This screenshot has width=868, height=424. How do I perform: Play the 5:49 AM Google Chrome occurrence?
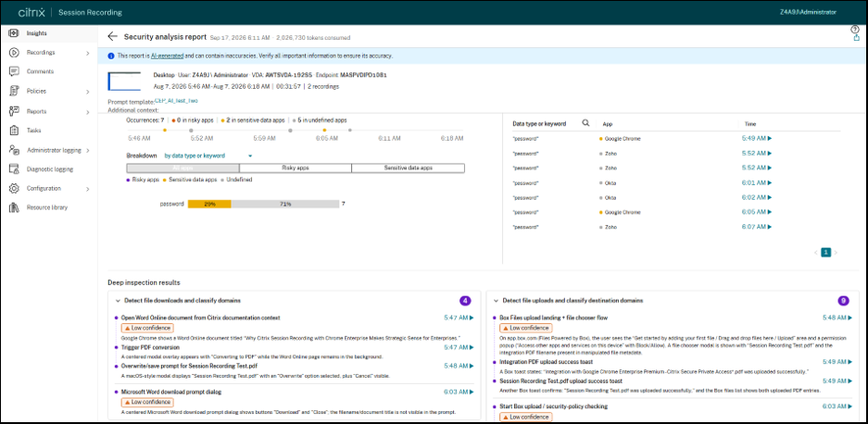(757, 138)
